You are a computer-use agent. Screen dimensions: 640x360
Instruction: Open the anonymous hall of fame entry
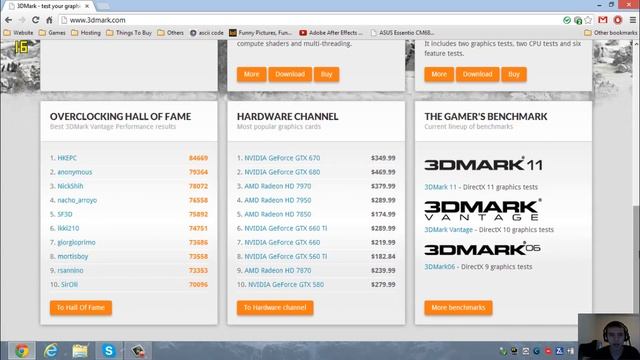[x=75, y=172]
